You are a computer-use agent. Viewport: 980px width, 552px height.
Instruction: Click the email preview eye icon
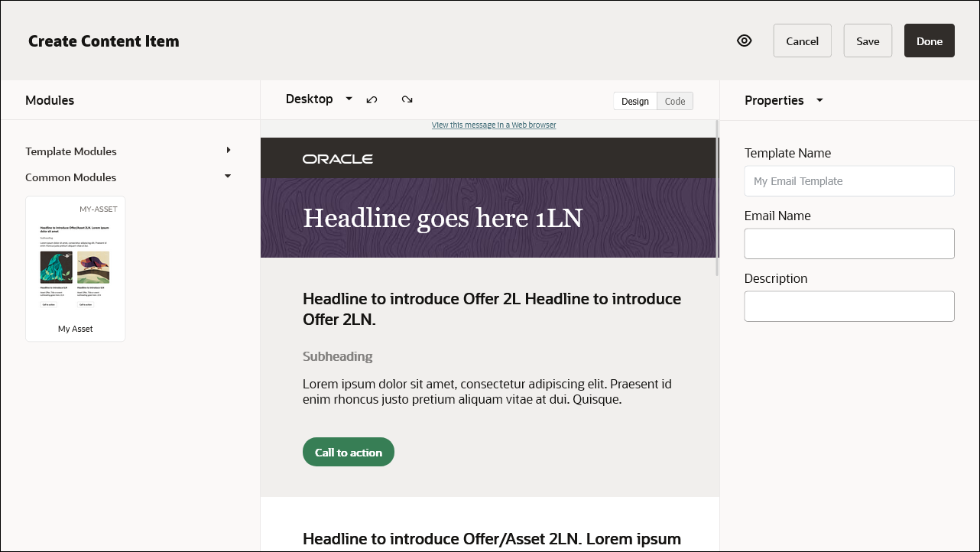coord(745,40)
